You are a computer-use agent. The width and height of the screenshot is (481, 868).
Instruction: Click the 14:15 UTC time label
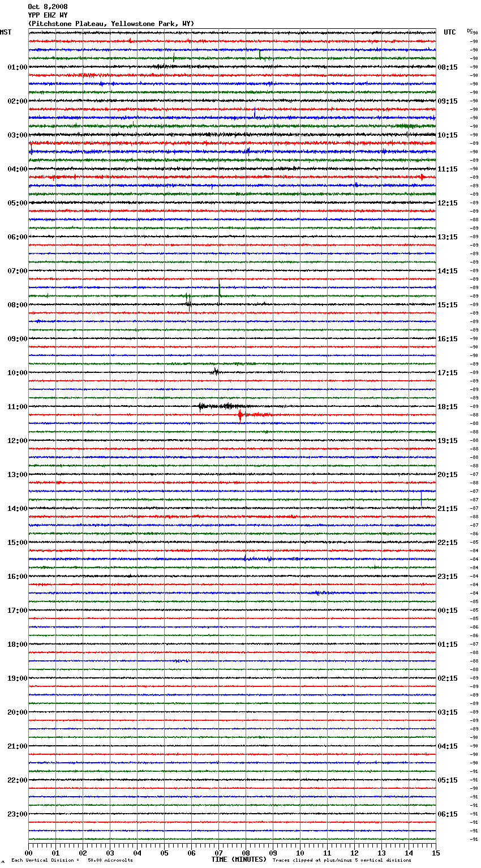click(x=448, y=271)
